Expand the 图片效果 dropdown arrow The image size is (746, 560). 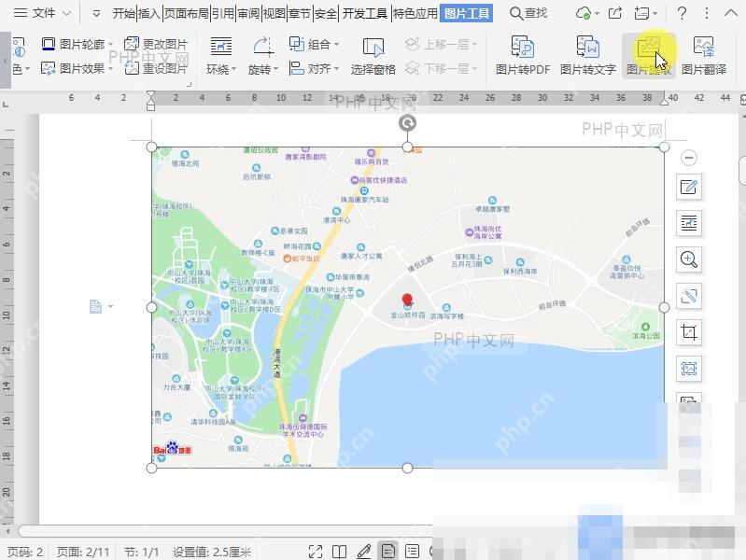point(110,68)
